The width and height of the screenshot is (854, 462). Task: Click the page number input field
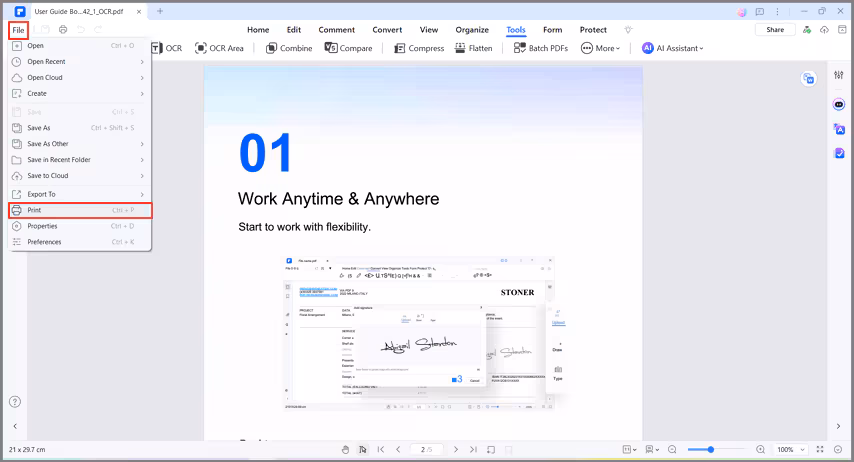click(x=426, y=449)
